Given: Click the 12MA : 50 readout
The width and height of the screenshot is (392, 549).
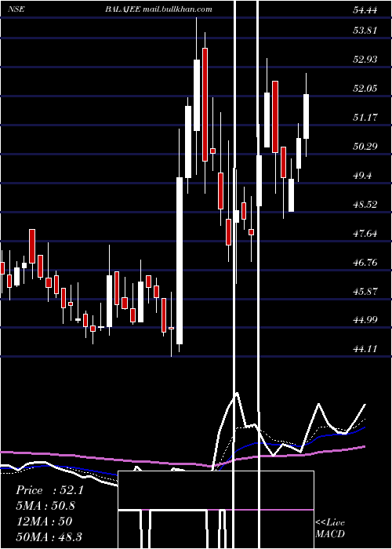Looking at the screenshot, I should (x=44, y=522).
